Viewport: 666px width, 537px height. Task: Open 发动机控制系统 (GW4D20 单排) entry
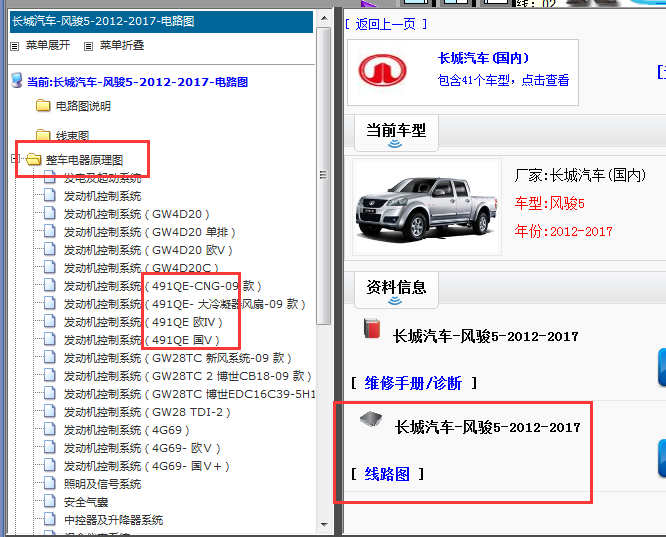150,232
